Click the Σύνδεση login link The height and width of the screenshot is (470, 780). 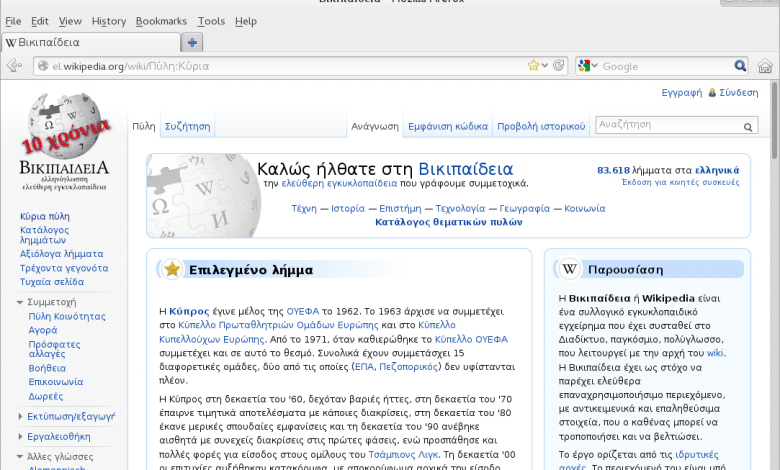point(739,93)
